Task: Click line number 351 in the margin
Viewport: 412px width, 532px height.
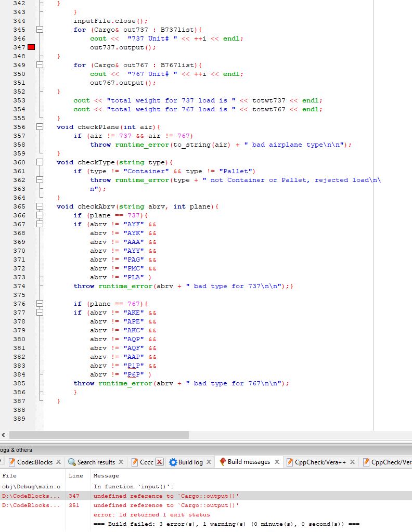Action: click(x=19, y=83)
